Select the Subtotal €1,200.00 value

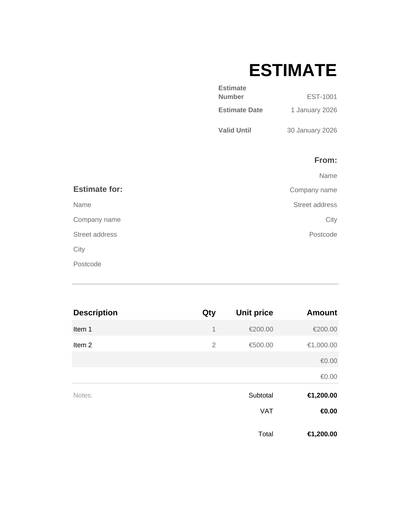pyautogui.click(x=322, y=395)
